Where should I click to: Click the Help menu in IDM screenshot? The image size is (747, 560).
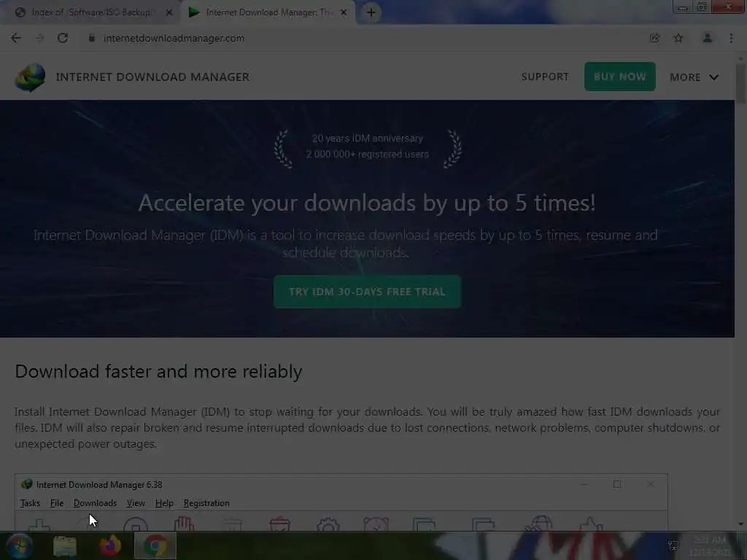[x=164, y=503]
